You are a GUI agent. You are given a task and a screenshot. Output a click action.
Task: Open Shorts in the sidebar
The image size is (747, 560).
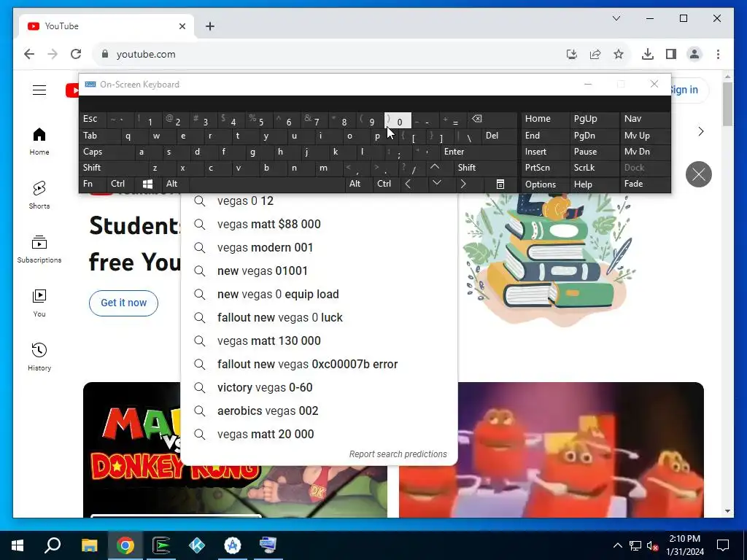pos(39,195)
